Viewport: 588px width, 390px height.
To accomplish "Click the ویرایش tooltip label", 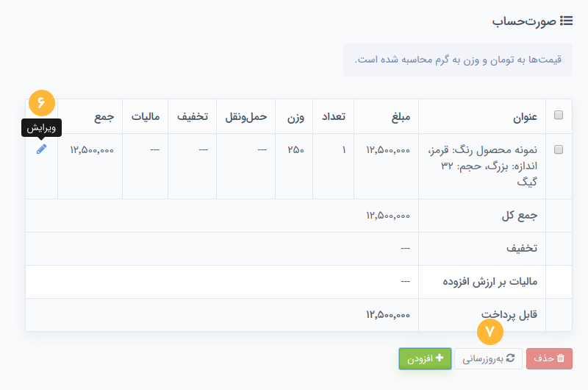I will pyautogui.click(x=42, y=128).
